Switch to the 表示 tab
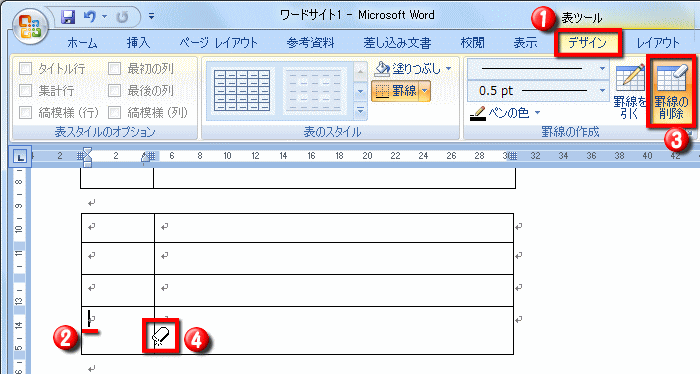 (525, 43)
